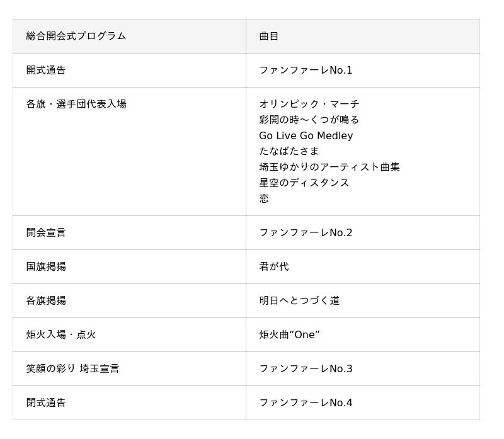Click the 星空のディスタンス song line
Screen dimensions: 504x439
304,183
